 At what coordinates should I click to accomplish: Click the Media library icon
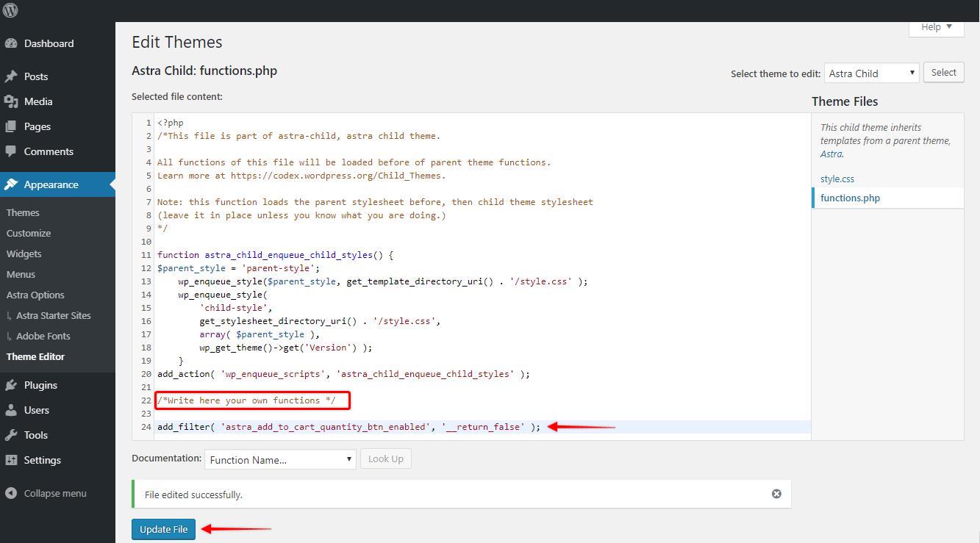click(11, 101)
